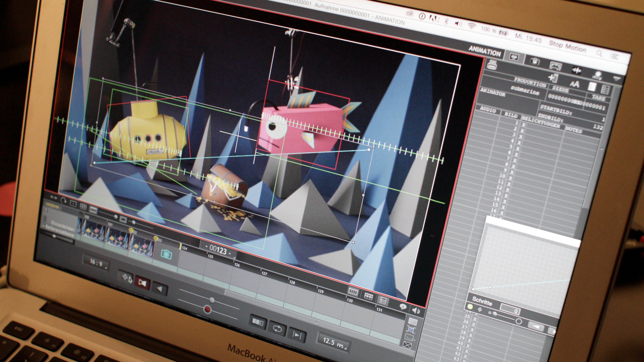Click the Schritte value field
Image resolution: width=644 pixels, height=362 pixels.
click(x=510, y=310)
